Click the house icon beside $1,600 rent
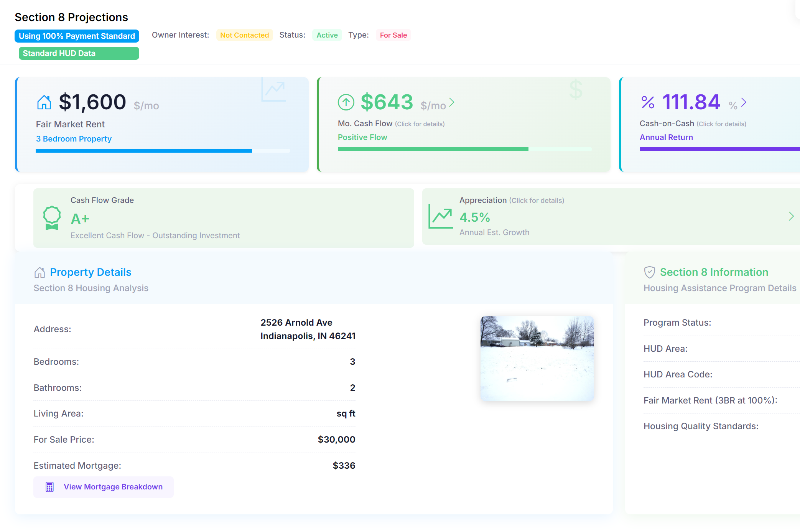Viewport: 800px width, 532px height. tap(44, 102)
